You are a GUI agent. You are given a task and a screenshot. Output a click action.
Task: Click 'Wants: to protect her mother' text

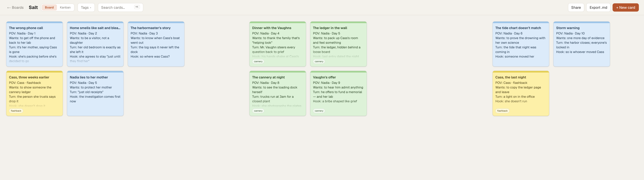coord(91,88)
